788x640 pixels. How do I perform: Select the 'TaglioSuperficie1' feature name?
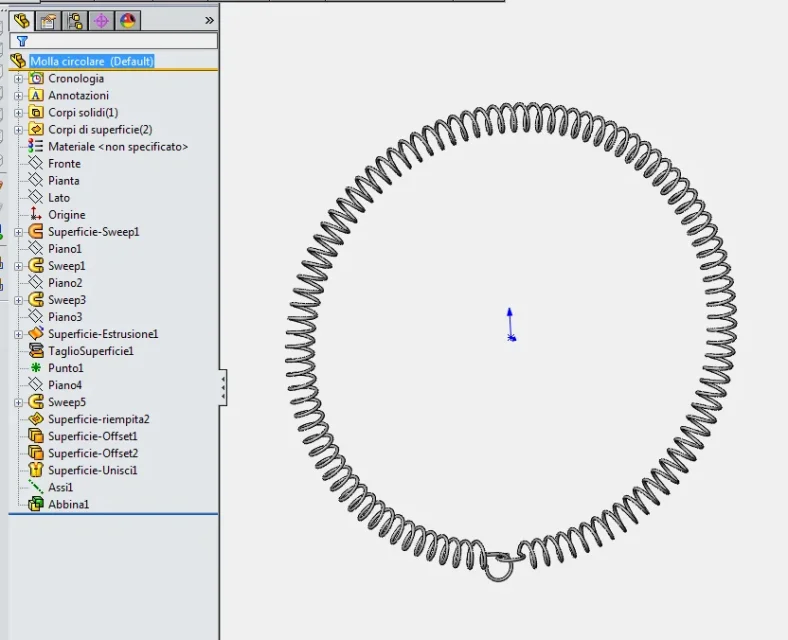(x=91, y=351)
